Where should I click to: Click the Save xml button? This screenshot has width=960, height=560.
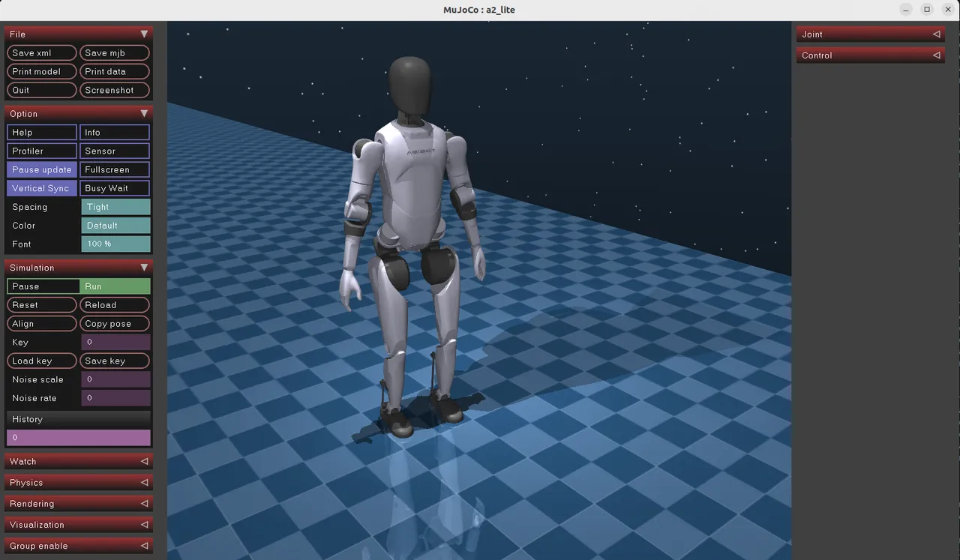coord(42,53)
